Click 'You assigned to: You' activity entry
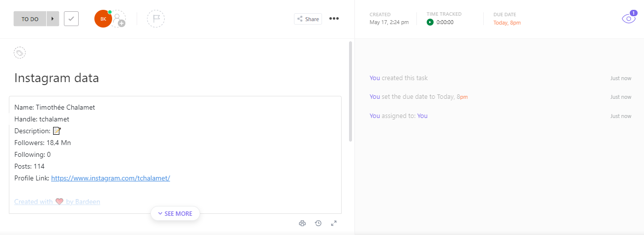Image resolution: width=644 pixels, height=235 pixels. point(399,116)
